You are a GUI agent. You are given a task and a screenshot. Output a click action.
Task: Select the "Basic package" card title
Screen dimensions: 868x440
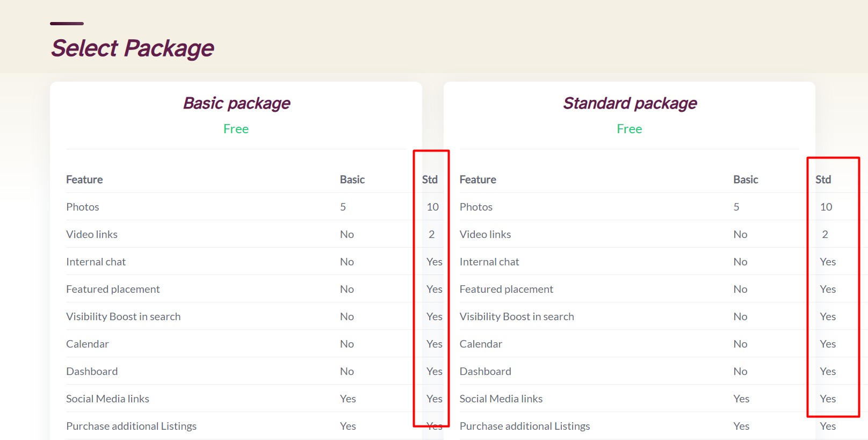pyautogui.click(x=236, y=103)
